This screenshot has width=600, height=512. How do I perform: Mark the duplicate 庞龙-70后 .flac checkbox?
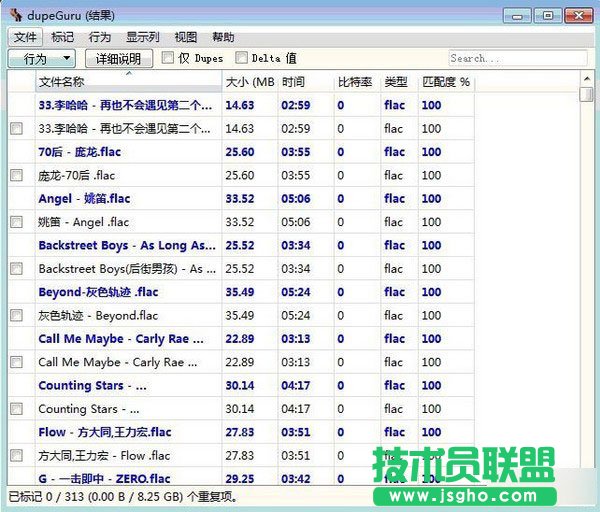pyautogui.click(x=16, y=175)
